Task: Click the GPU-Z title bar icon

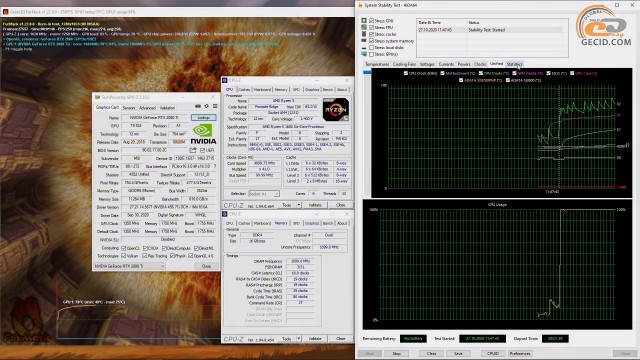Action: pos(97,97)
